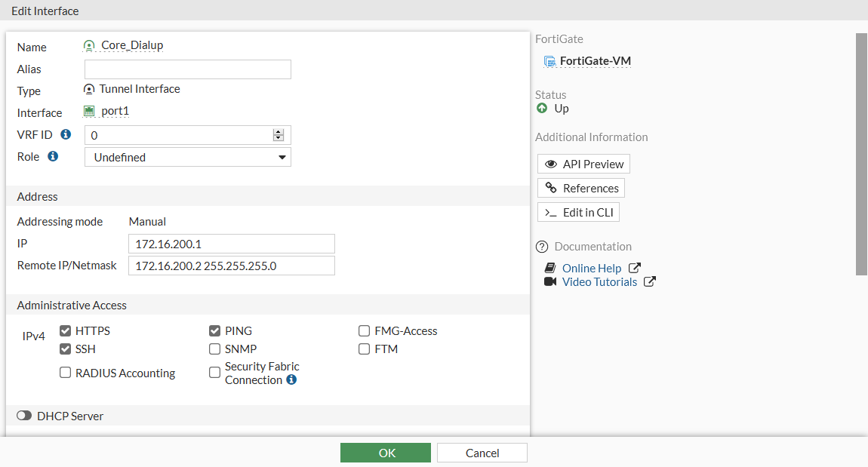Increase the VRF ID value with stepper
Viewport: 868px width, 467px height.
click(279, 132)
